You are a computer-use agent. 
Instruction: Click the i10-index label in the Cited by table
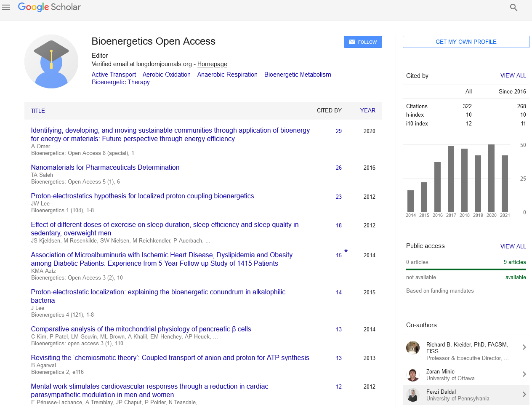[417, 123]
